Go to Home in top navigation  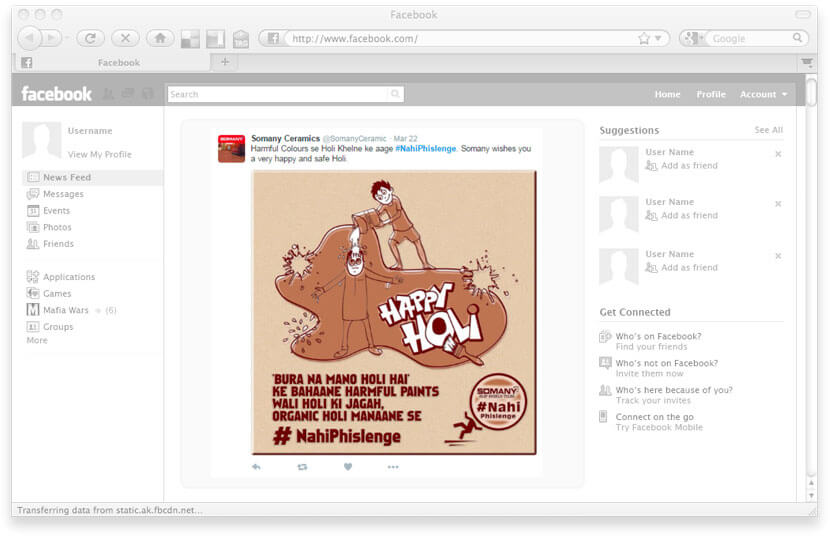[x=667, y=94]
